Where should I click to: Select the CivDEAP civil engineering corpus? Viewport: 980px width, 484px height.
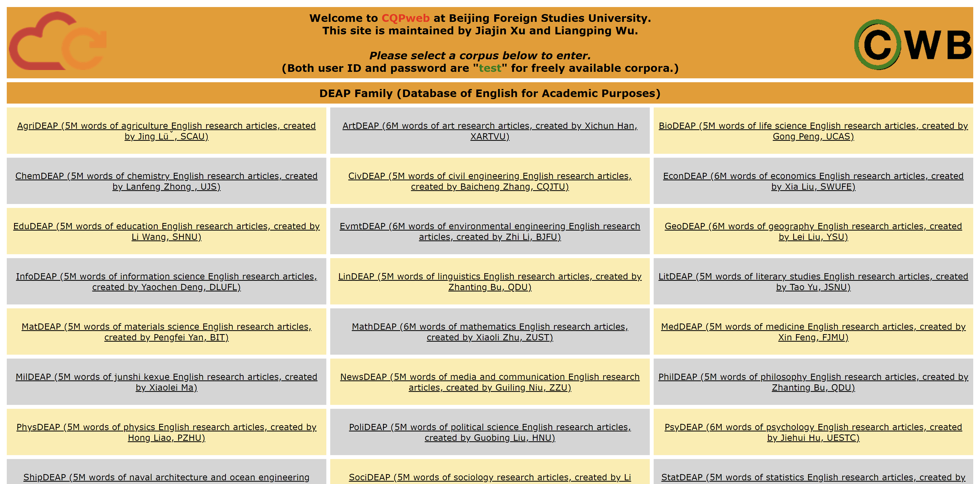tap(490, 176)
